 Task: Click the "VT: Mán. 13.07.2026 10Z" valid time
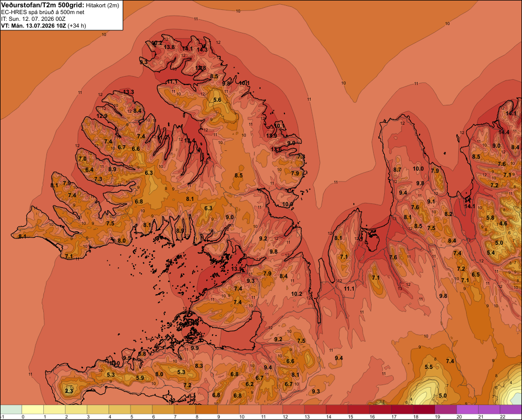pyautogui.click(x=33, y=26)
